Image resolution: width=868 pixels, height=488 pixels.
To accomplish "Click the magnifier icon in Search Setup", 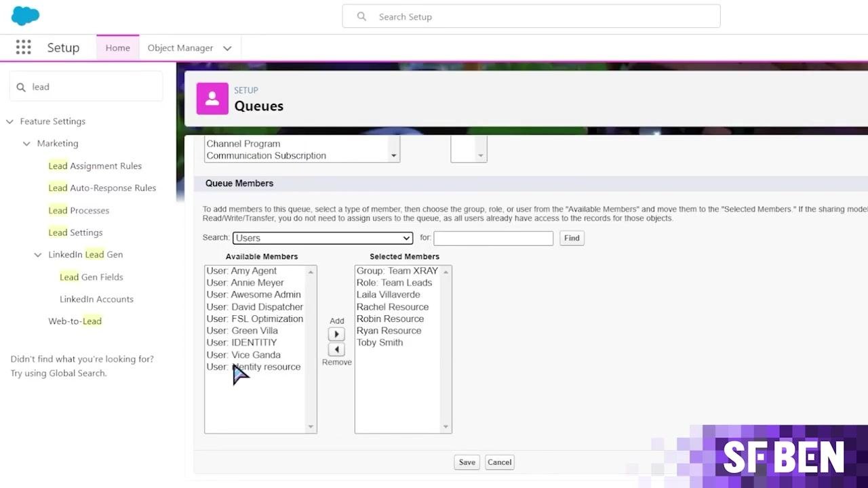I will click(361, 16).
